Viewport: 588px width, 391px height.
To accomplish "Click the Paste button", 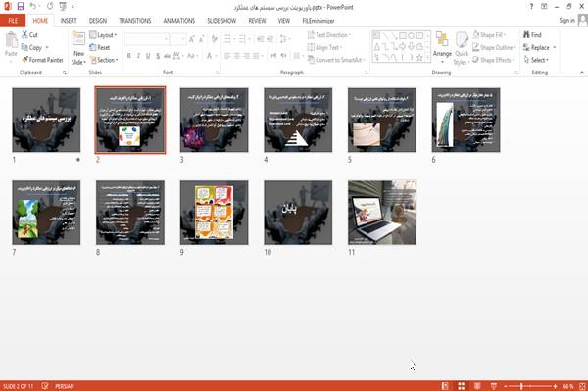I will [11, 45].
